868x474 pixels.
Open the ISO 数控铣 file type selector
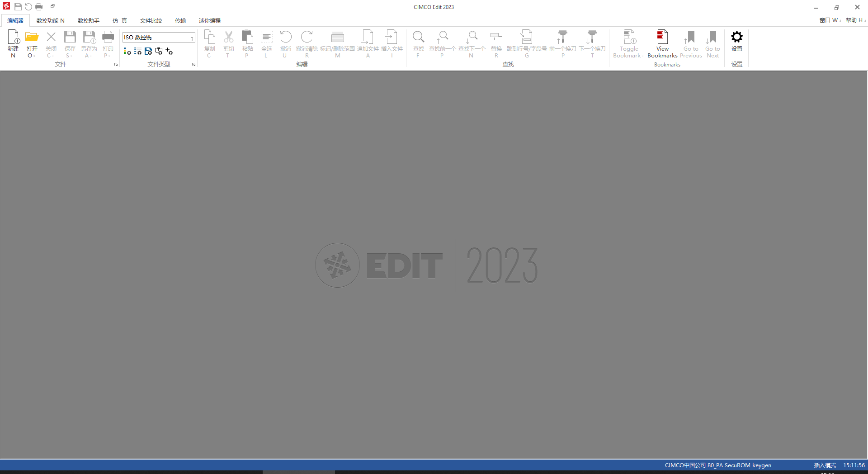pyautogui.click(x=158, y=38)
